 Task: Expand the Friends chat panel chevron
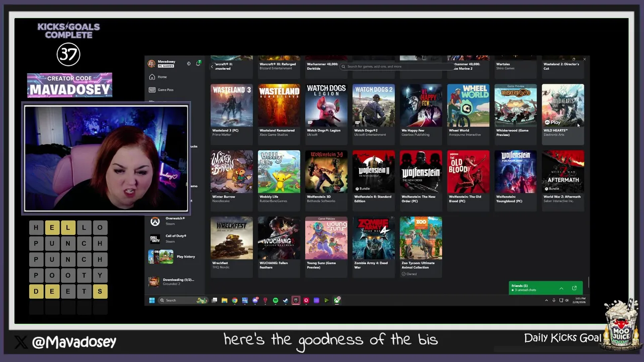pyautogui.click(x=561, y=288)
